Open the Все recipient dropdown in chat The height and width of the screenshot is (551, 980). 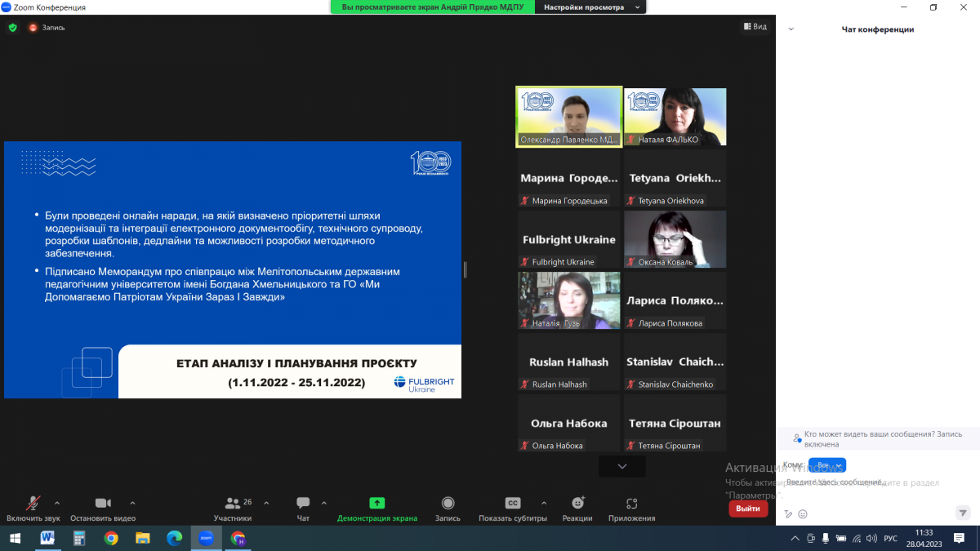click(x=826, y=465)
